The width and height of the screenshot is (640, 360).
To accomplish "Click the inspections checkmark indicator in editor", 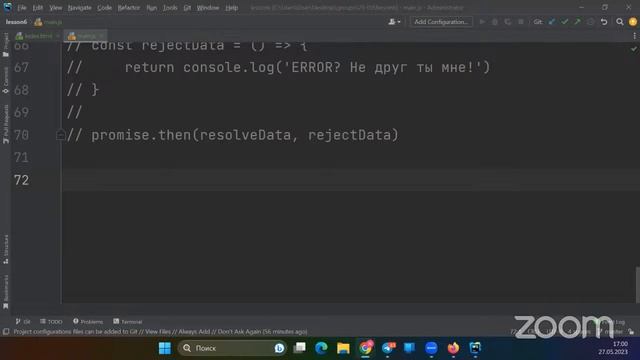I will pos(633,49).
